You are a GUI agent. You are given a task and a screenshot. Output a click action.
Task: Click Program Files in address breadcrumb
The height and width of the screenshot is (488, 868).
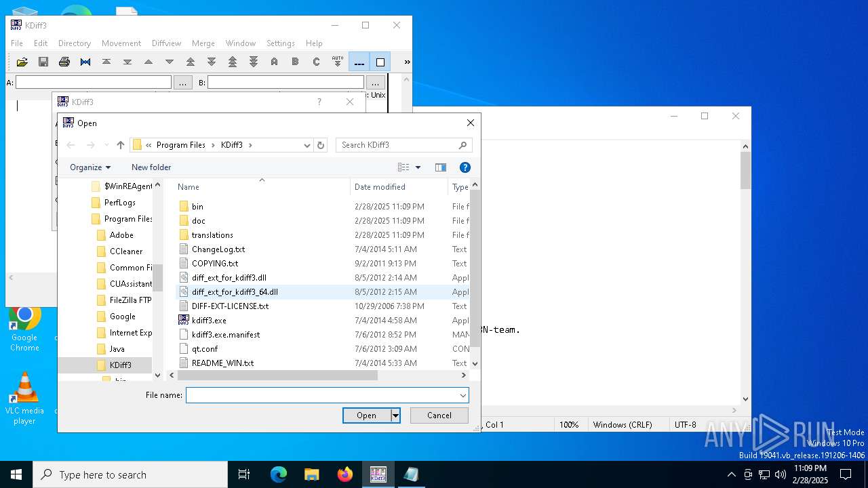180,145
